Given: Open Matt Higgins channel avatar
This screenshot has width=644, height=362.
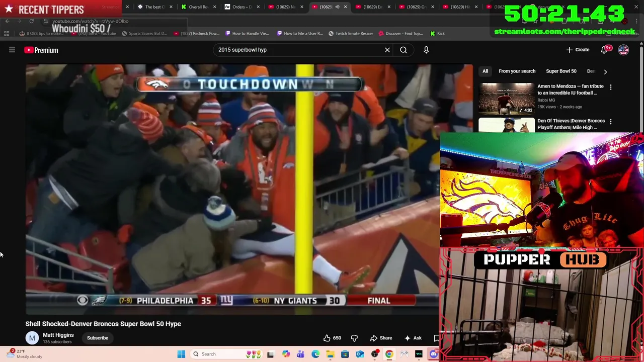Looking at the screenshot, I should (x=32, y=338).
